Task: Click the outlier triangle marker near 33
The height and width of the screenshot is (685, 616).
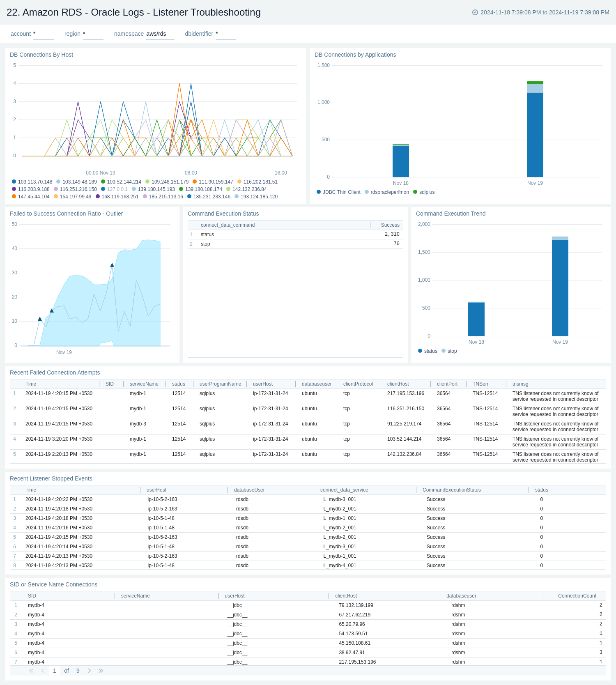Action: (112, 265)
